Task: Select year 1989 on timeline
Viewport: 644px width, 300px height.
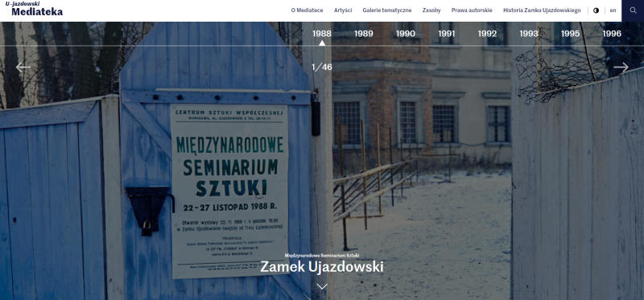Action: pyautogui.click(x=364, y=34)
